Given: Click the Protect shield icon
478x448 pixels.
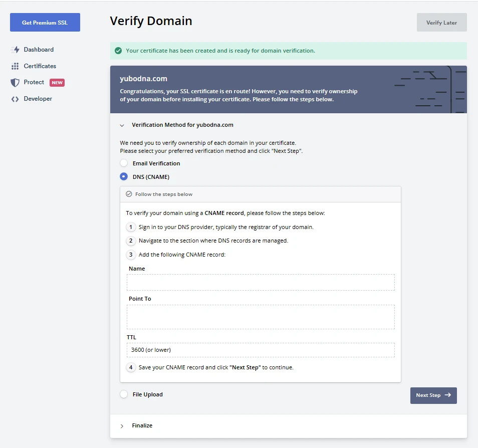Looking at the screenshot, I should 15,82.
